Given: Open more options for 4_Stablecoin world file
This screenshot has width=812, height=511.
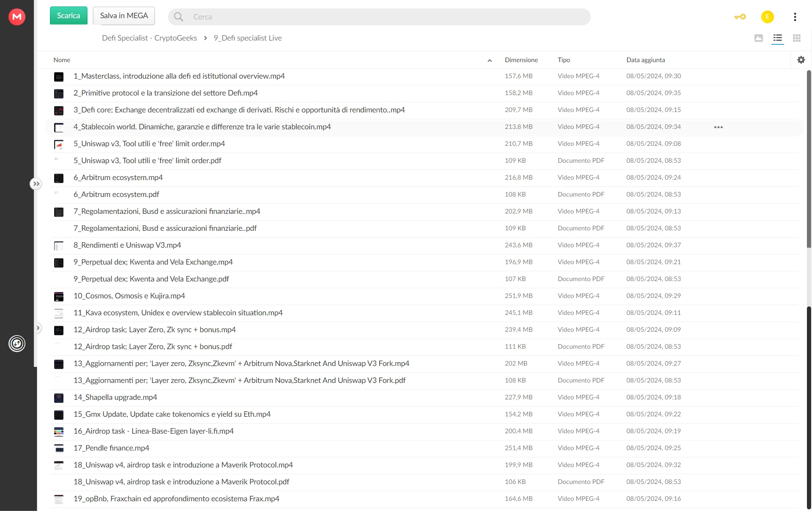Looking at the screenshot, I should coord(719,127).
